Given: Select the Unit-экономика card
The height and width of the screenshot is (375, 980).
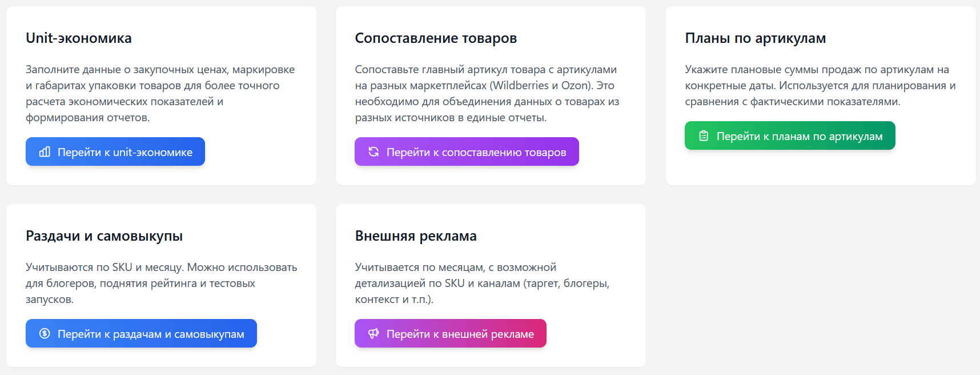Looking at the screenshot, I should (160, 95).
